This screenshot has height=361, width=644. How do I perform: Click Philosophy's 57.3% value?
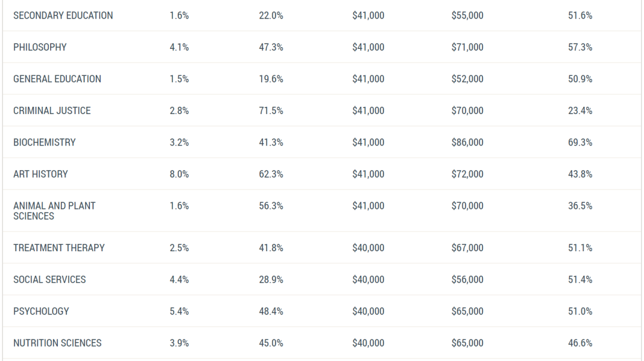(580, 47)
